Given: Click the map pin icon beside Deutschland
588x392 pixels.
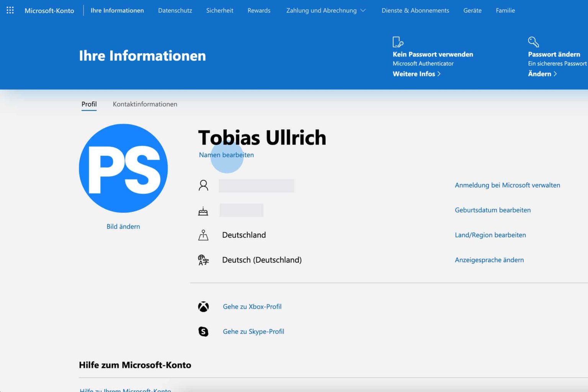Looking at the screenshot, I should click(x=203, y=235).
